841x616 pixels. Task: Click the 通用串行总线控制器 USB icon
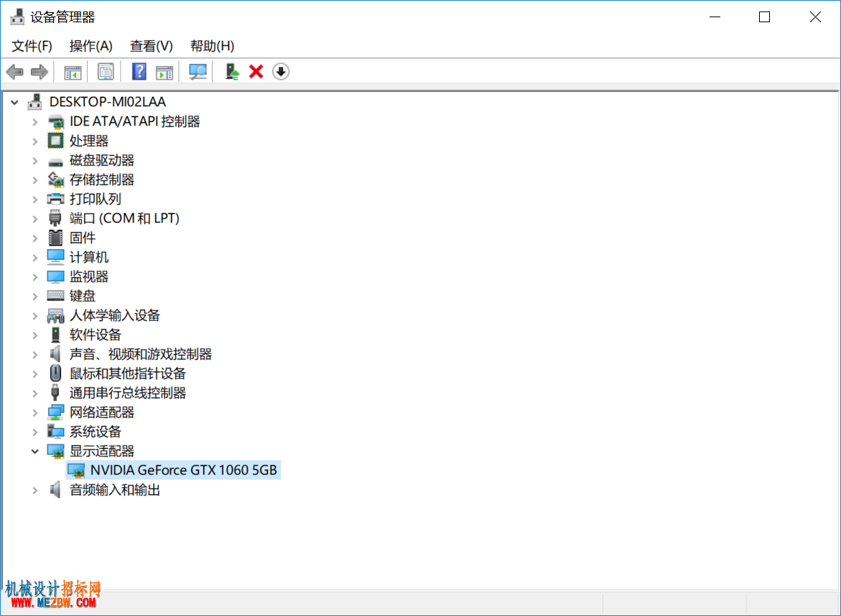point(55,393)
